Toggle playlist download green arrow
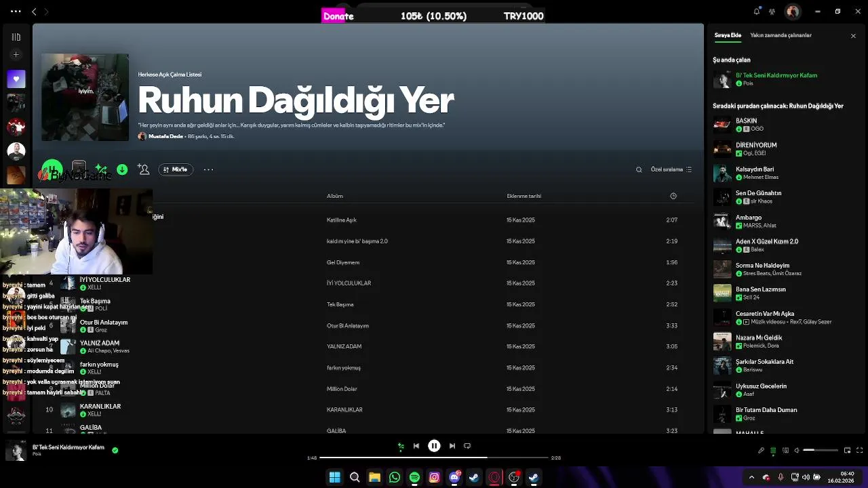 [x=122, y=169]
